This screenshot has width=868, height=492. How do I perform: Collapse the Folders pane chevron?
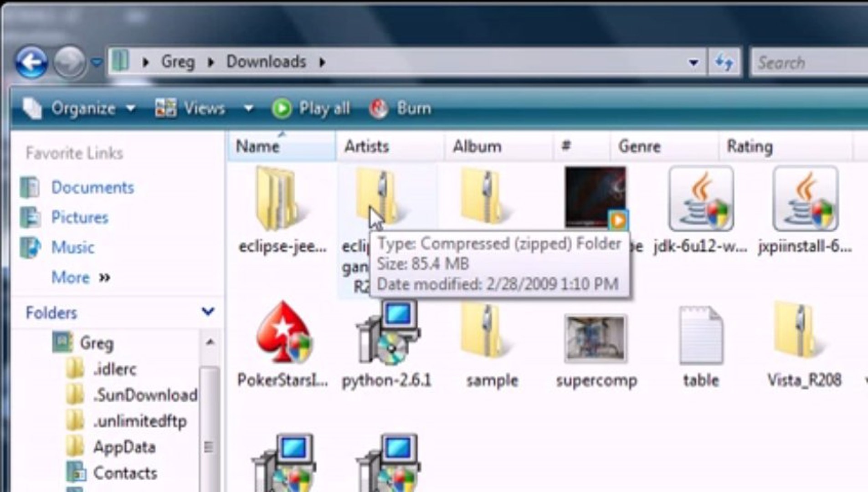[x=207, y=313]
